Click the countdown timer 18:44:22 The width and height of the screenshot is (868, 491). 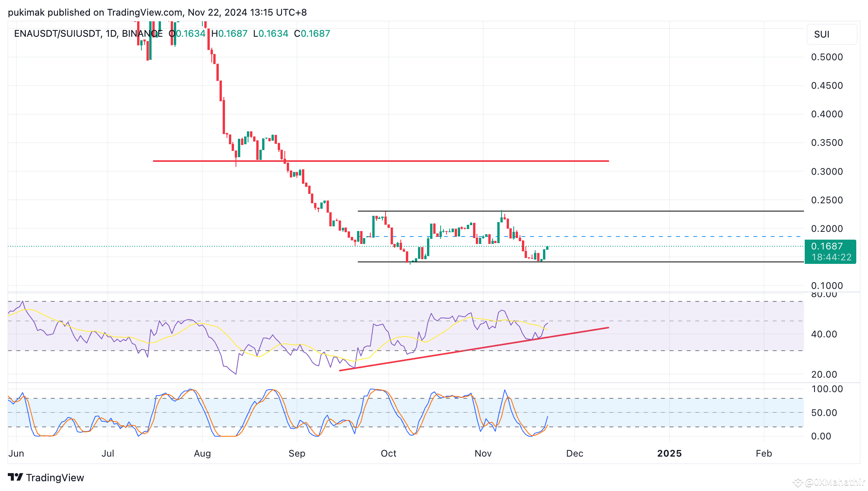pos(831,257)
